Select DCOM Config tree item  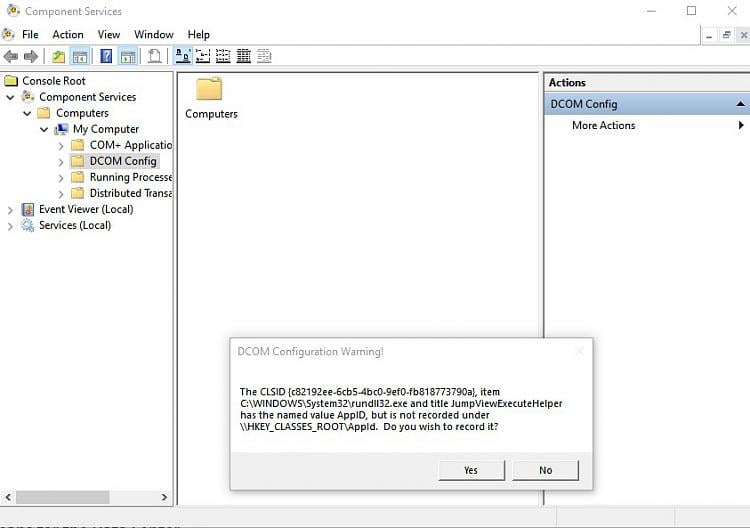point(123,161)
